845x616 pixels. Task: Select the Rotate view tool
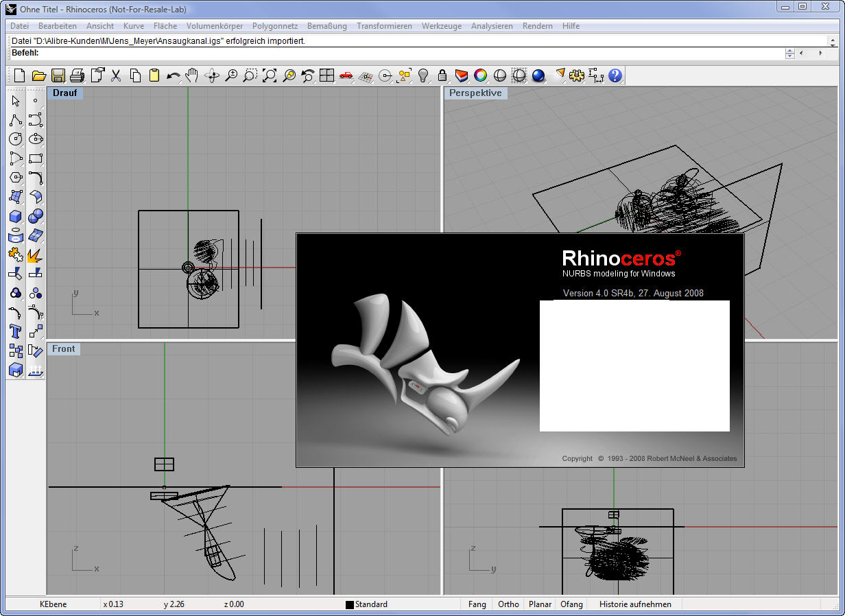(212, 75)
